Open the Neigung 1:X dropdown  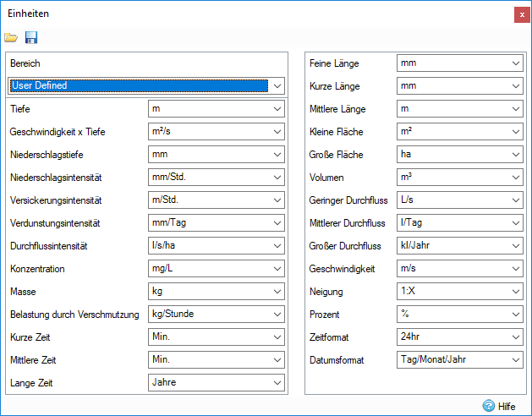[516, 292]
